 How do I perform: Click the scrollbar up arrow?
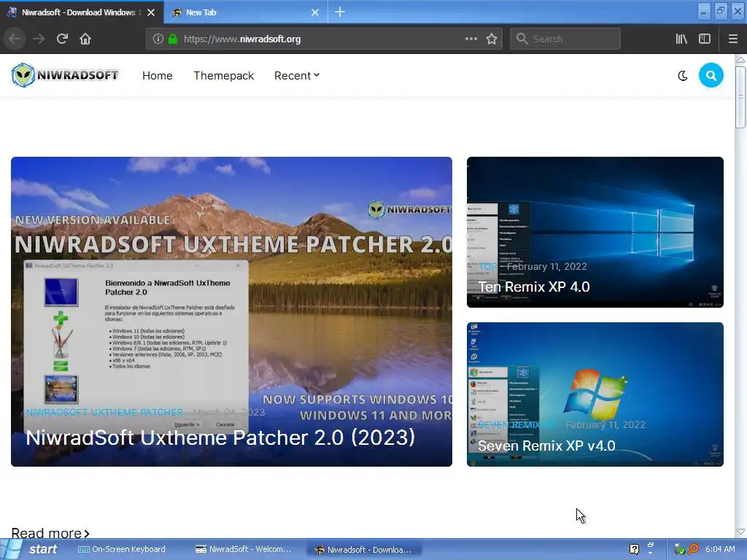(x=740, y=60)
